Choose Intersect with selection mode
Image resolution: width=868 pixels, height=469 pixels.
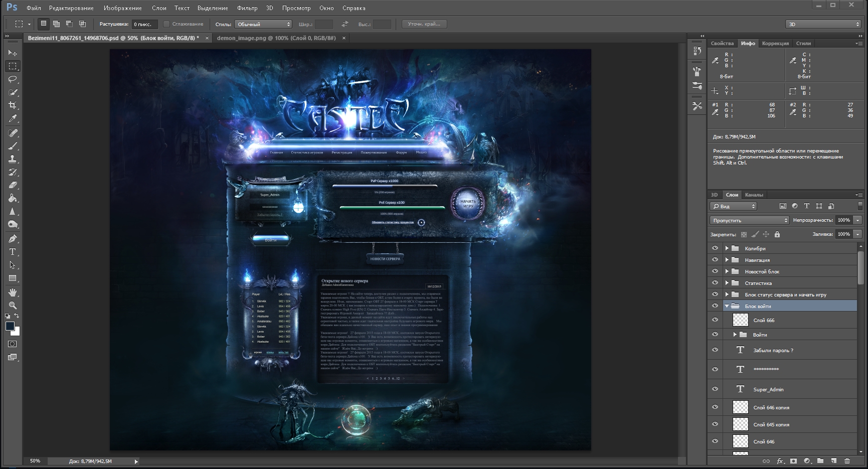(x=83, y=24)
